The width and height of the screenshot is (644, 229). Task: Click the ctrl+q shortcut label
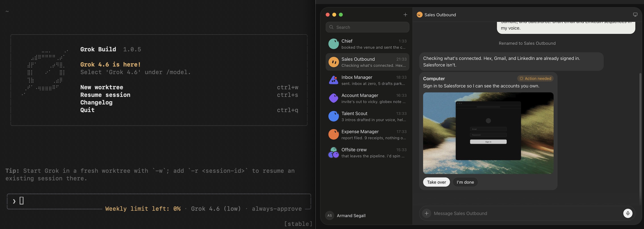[288, 110]
